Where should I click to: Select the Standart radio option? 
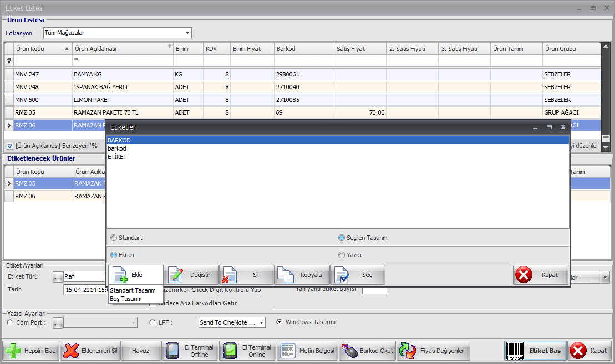(x=114, y=238)
